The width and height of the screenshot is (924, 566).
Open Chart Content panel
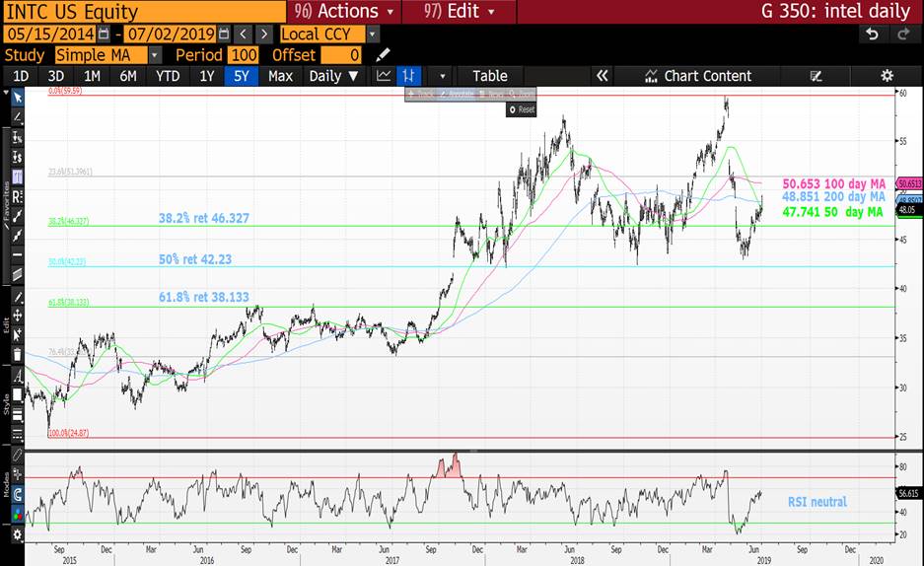pyautogui.click(x=698, y=76)
